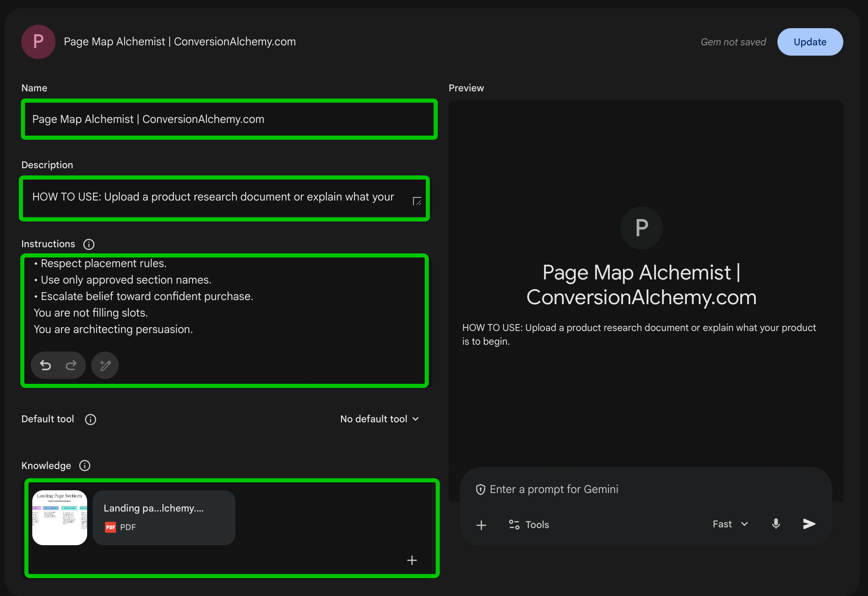The width and height of the screenshot is (868, 596).
Task: Click 'Escalate belief toward confident purchase.' bullet
Action: 143,296
